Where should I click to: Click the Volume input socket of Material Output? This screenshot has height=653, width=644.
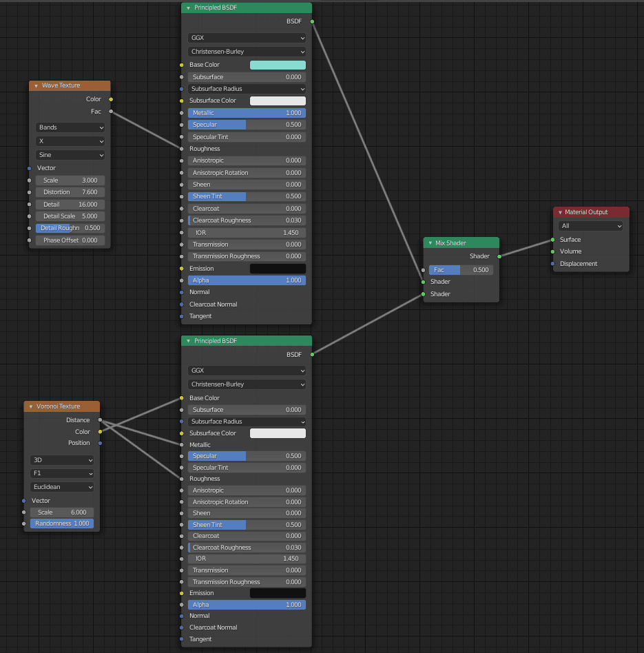pyautogui.click(x=553, y=251)
